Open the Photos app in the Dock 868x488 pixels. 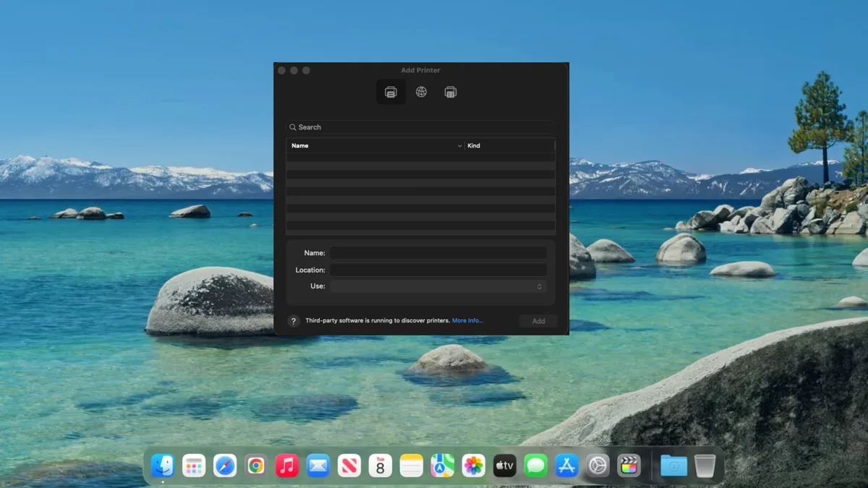click(474, 466)
